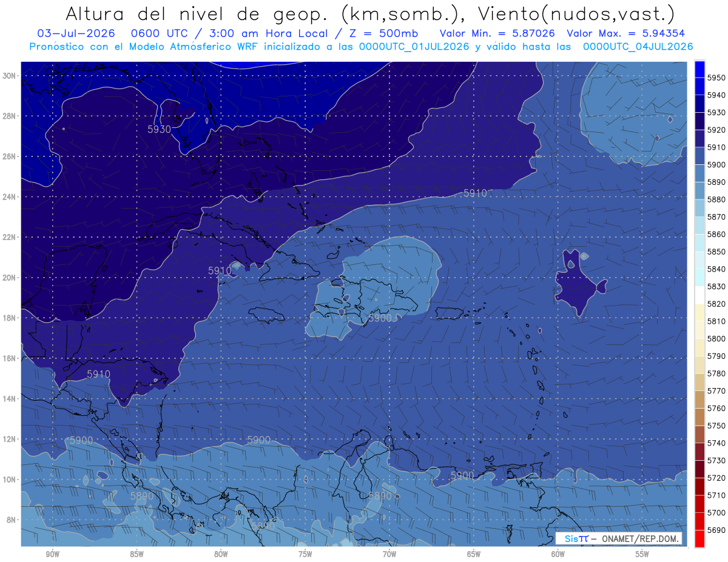This screenshot has height=562, width=728.
Task: Click the 80W longitude label
Action: coord(221,554)
